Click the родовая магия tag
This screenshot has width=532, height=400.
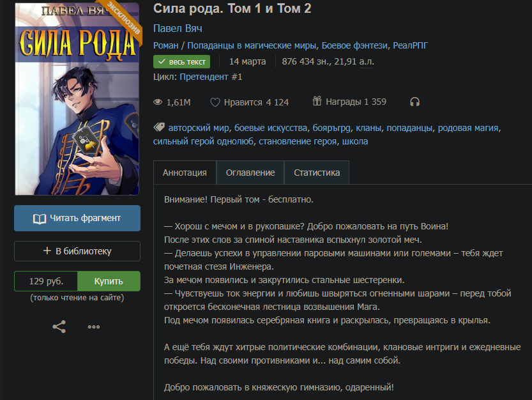point(468,128)
